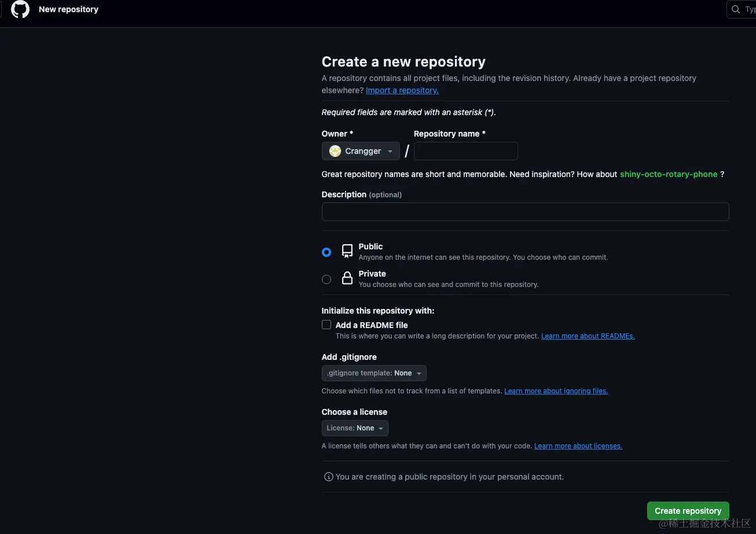
Task: Click the GitHub Octocat logo
Action: [x=20, y=9]
